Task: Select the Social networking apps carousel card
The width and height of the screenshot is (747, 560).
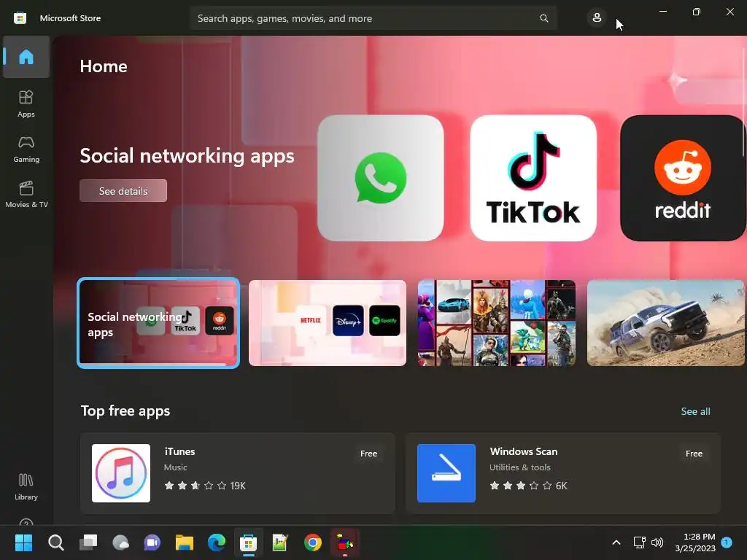Action: [x=158, y=323]
